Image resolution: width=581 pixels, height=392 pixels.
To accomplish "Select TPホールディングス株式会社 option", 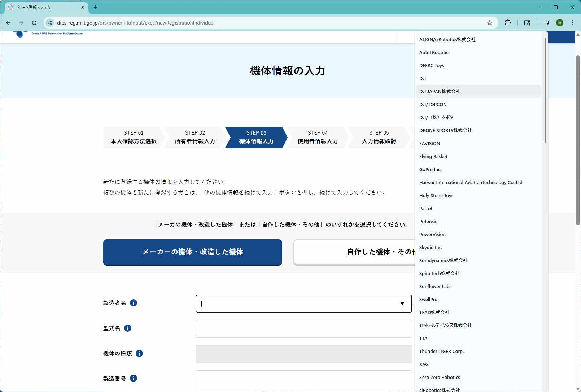I will 479,325.
